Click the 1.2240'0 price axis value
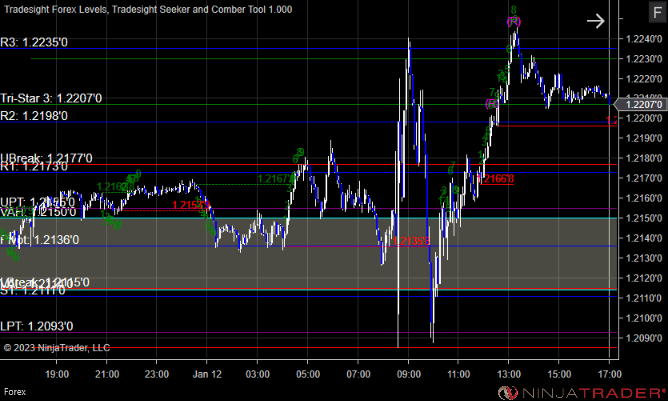This screenshot has height=401, width=668. [x=644, y=39]
